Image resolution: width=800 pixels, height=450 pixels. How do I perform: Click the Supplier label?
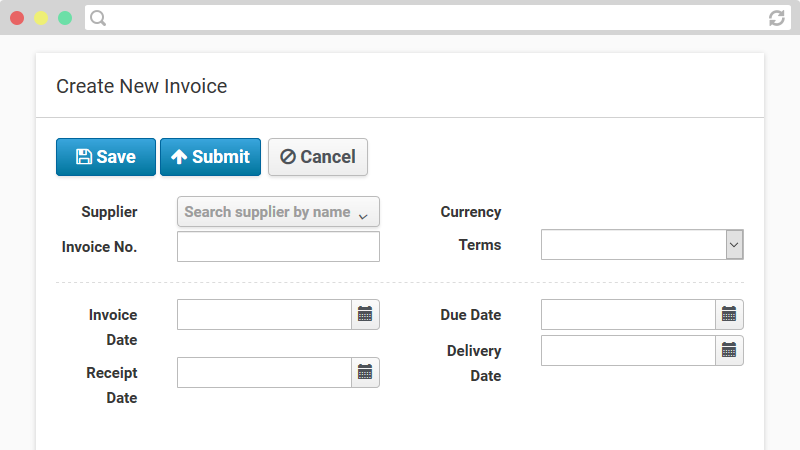coord(109,212)
